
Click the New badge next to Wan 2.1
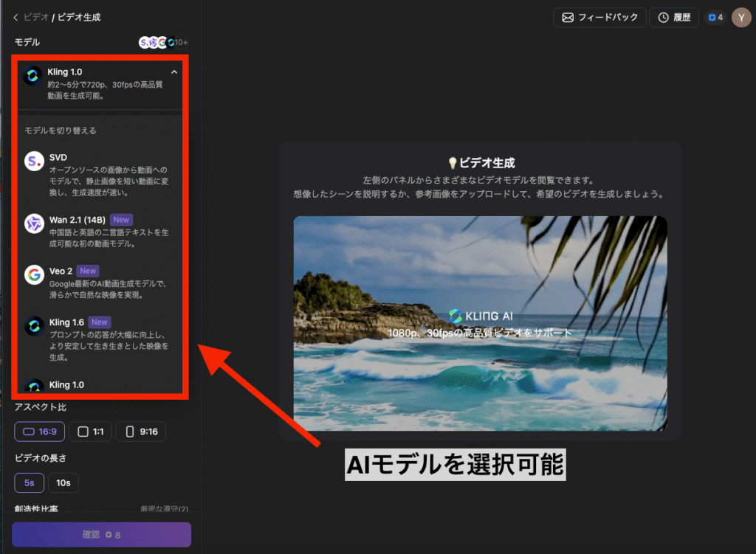click(x=121, y=220)
